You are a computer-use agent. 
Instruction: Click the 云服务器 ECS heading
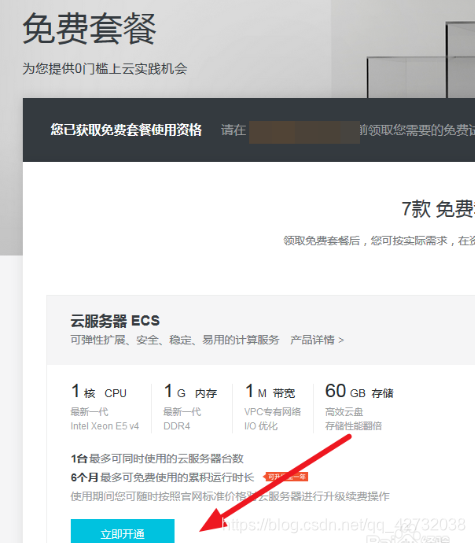115,321
